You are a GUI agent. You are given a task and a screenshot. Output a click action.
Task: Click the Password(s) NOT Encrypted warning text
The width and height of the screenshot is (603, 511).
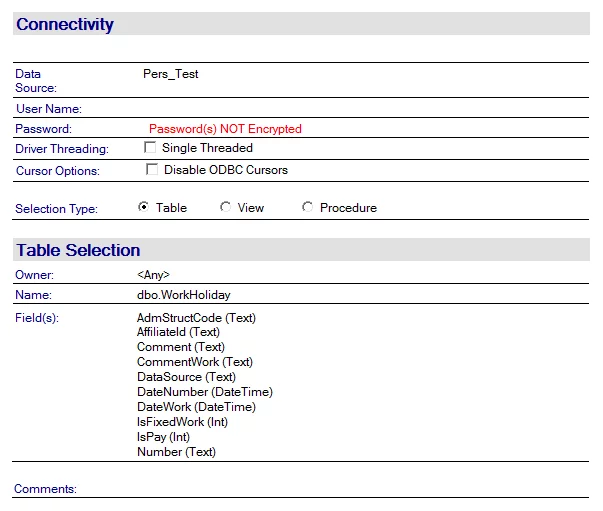225,129
